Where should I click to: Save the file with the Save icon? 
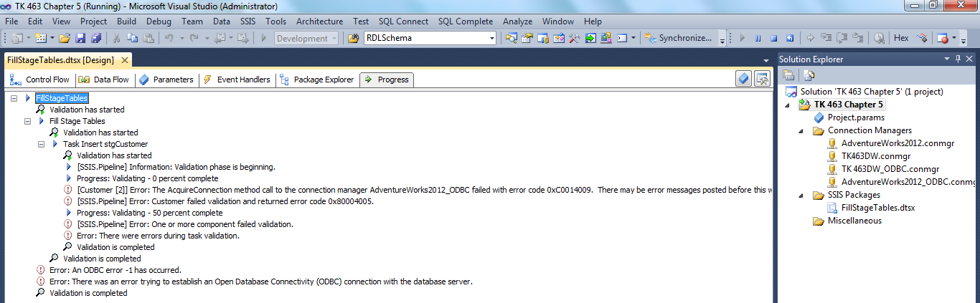(80, 38)
